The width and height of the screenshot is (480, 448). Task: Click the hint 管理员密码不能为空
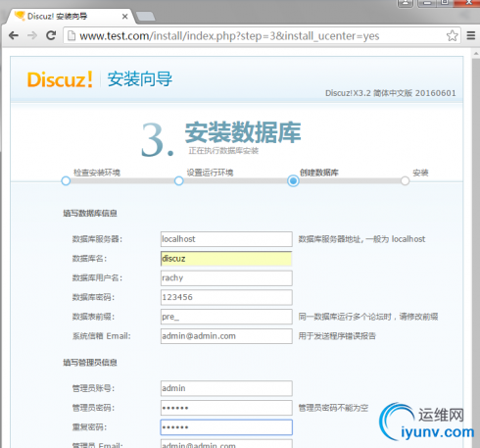[333, 408]
